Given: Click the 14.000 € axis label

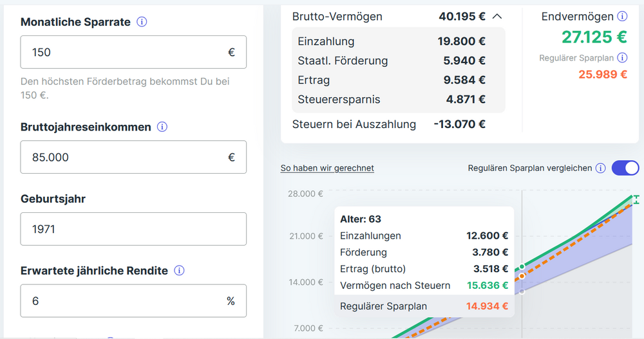Looking at the screenshot, I should point(305,282).
